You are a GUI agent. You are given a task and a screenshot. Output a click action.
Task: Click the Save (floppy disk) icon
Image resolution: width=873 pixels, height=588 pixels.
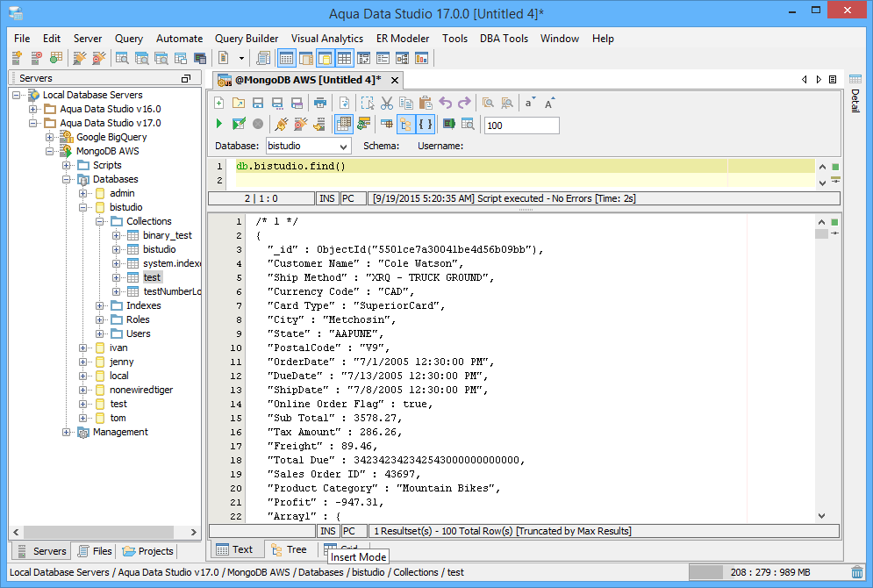pos(258,103)
